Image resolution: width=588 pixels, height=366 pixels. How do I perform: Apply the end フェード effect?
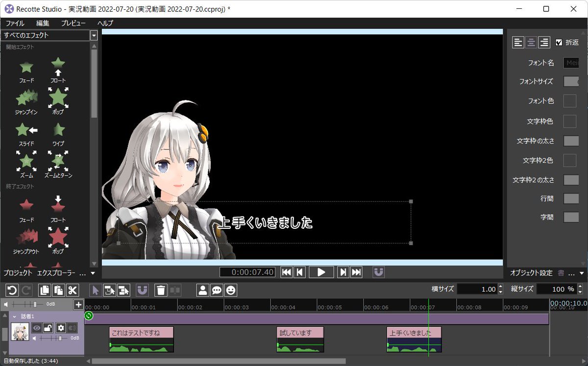pyautogui.click(x=26, y=210)
